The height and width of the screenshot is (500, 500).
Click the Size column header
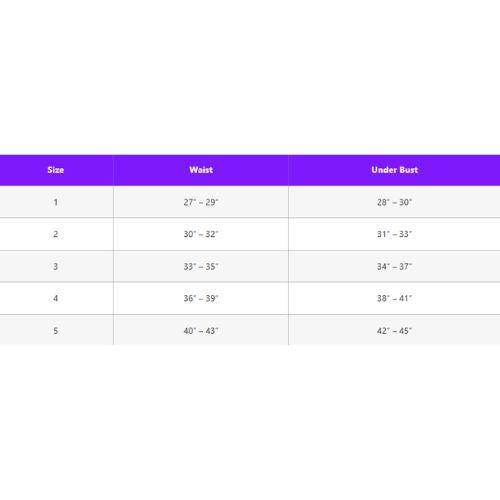(56, 170)
